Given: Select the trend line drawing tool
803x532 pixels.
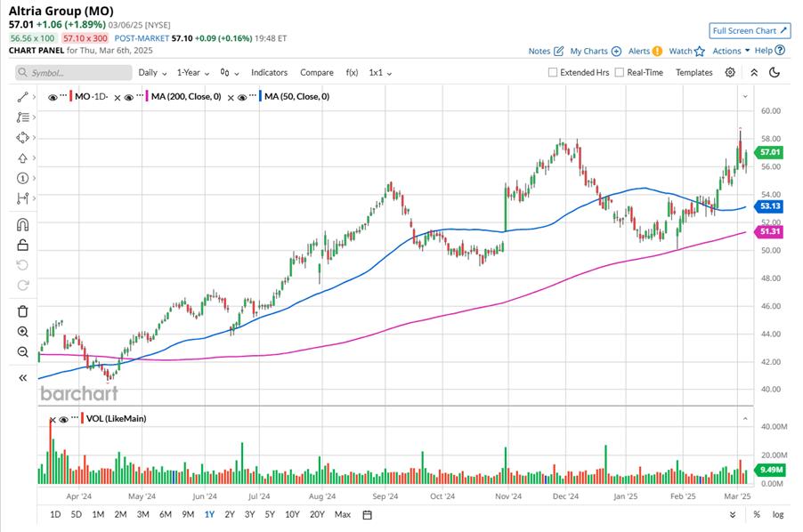Looking at the screenshot, I should (22, 97).
